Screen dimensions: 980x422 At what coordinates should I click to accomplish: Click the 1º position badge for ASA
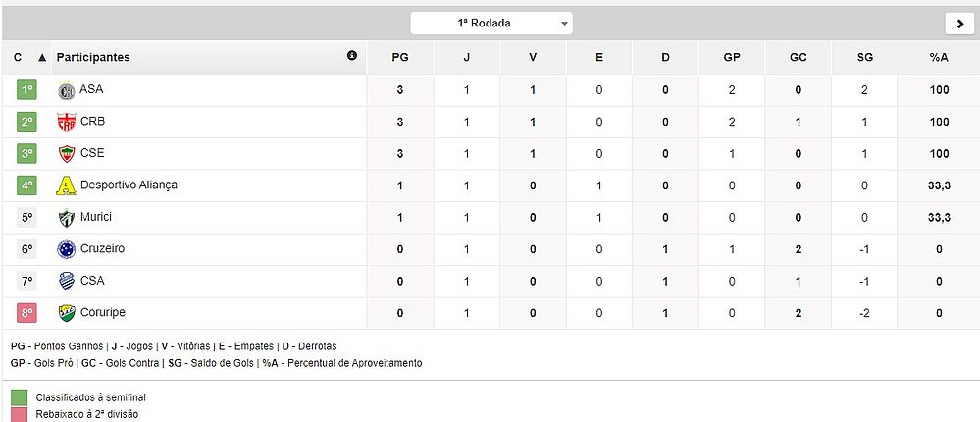click(26, 90)
